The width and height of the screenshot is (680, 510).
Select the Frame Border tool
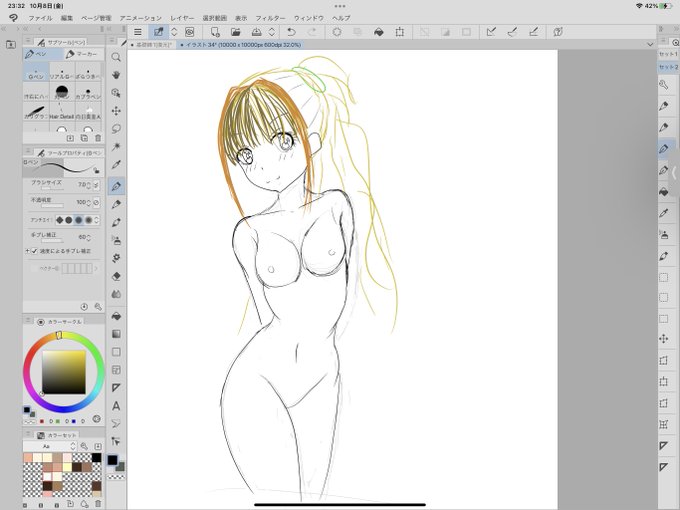[x=116, y=370]
